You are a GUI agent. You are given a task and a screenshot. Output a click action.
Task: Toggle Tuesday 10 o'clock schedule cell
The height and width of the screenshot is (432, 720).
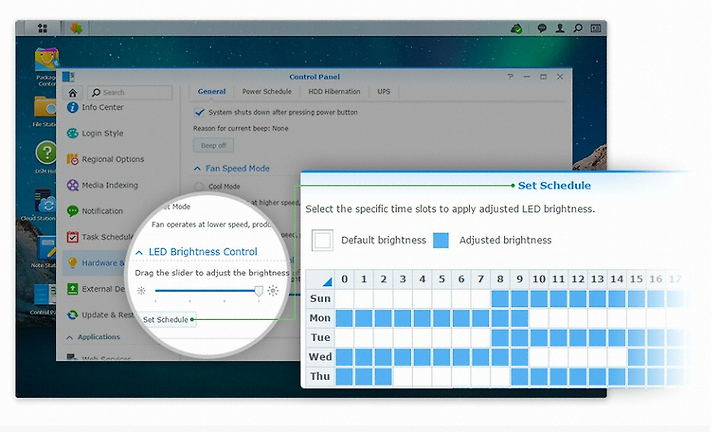(539, 337)
